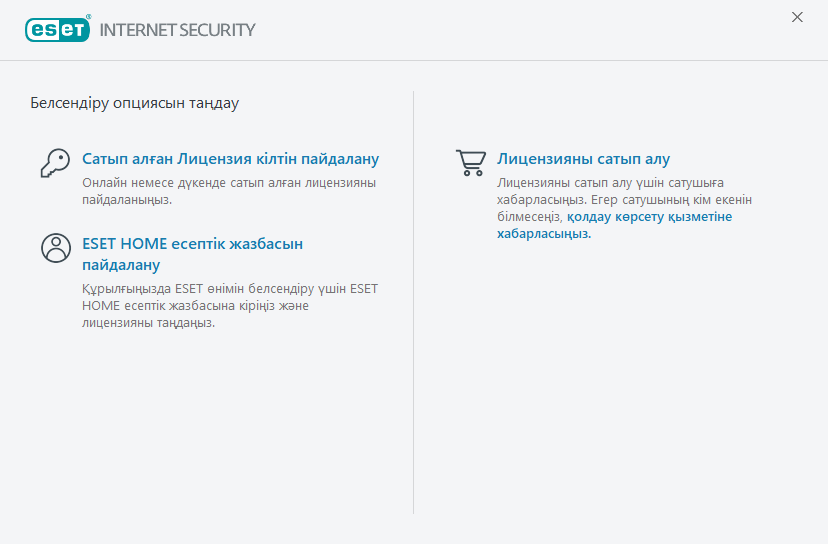The height and width of the screenshot is (544, 828).
Task: Open 'Лицензияны сатып алу' purchase link
Action: pos(583,159)
